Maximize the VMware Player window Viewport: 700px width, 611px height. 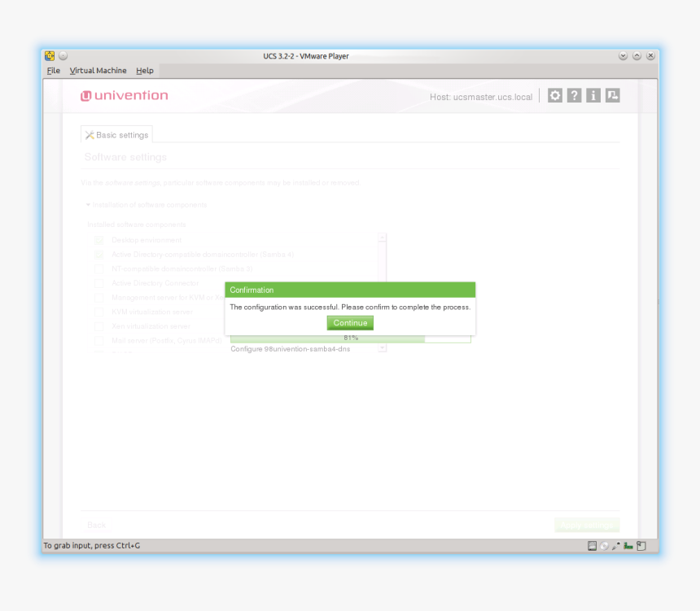[x=637, y=56]
